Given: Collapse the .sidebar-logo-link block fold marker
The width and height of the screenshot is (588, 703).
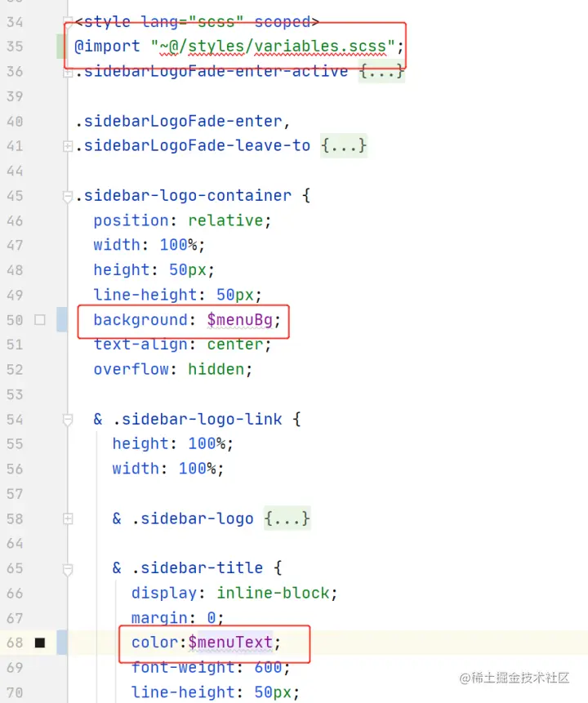Looking at the screenshot, I should click(67, 420).
